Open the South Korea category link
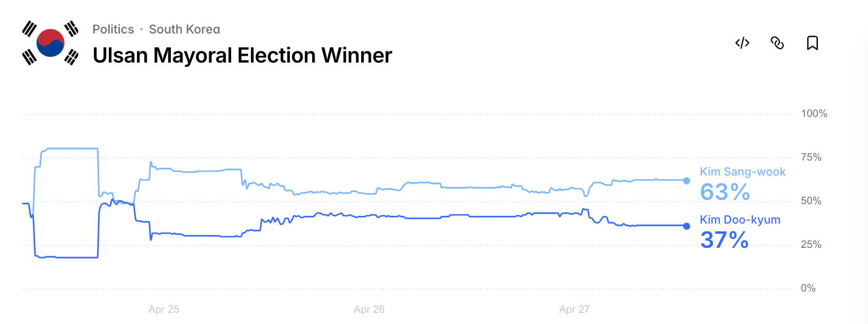868x324 pixels. pyautogui.click(x=184, y=29)
